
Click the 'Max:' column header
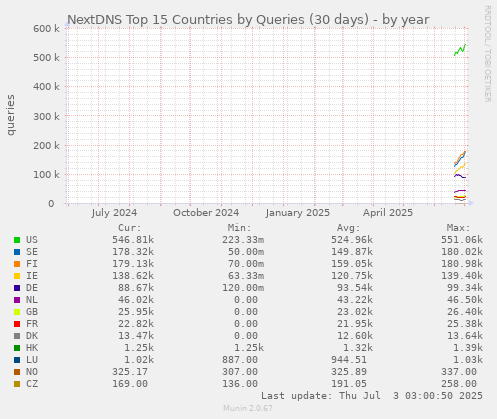(x=458, y=228)
